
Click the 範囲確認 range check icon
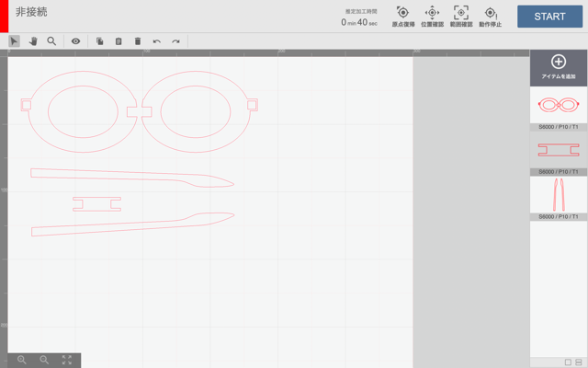[x=461, y=17]
